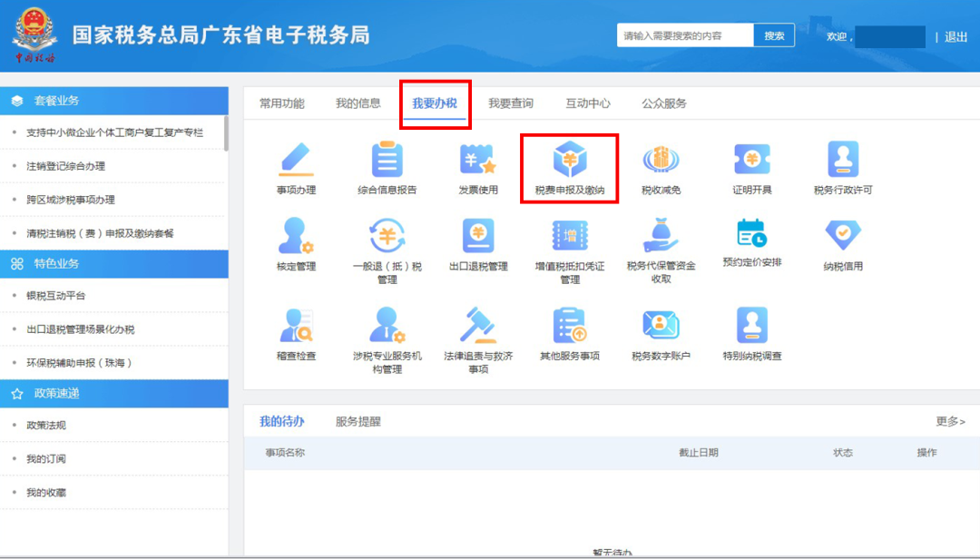
Task: Select the 我要办税 tab
Action: 435,103
